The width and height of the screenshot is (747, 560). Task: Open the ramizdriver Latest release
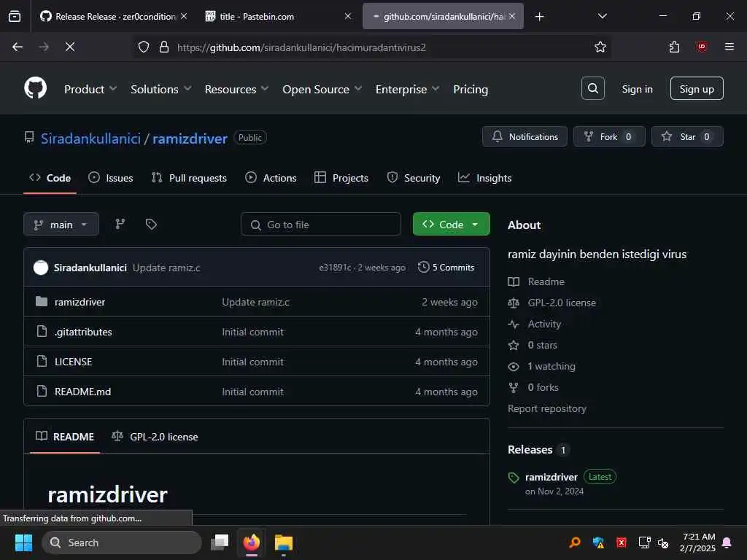551,477
